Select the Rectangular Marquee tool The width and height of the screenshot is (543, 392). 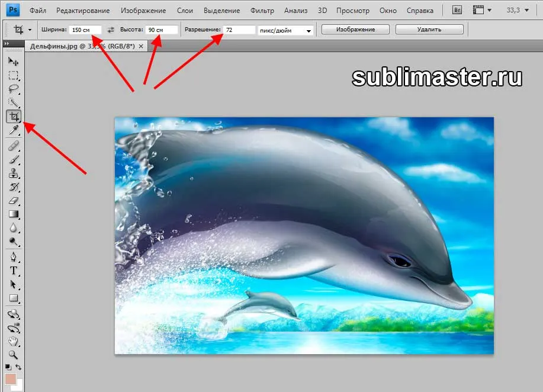point(13,75)
